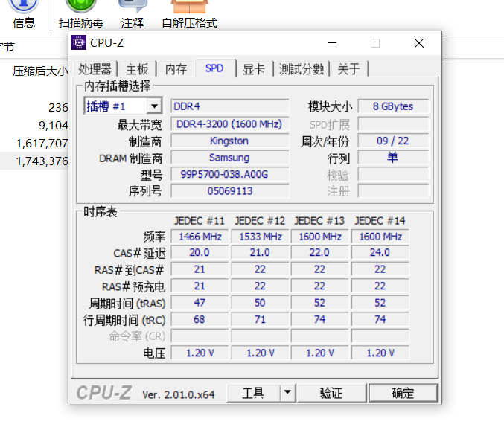
Task: Click the CPU-Z version text Ver. 2.01.0.x64
Action: tap(179, 394)
